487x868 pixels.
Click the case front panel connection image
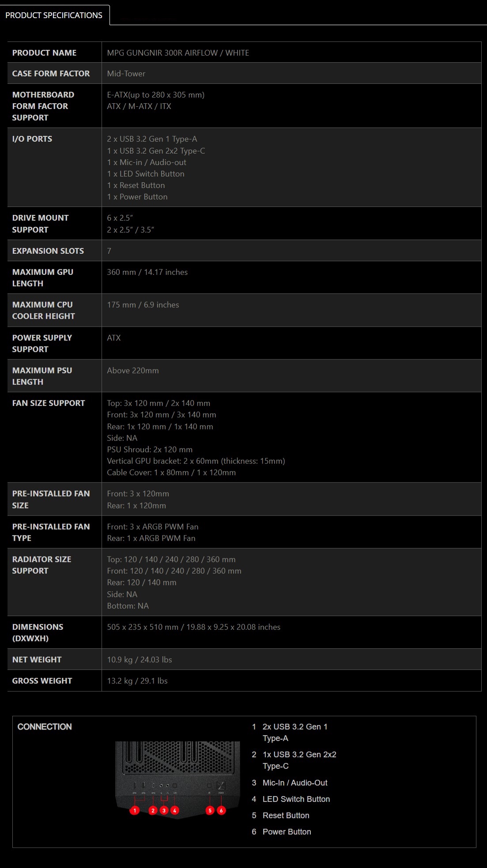(178, 779)
